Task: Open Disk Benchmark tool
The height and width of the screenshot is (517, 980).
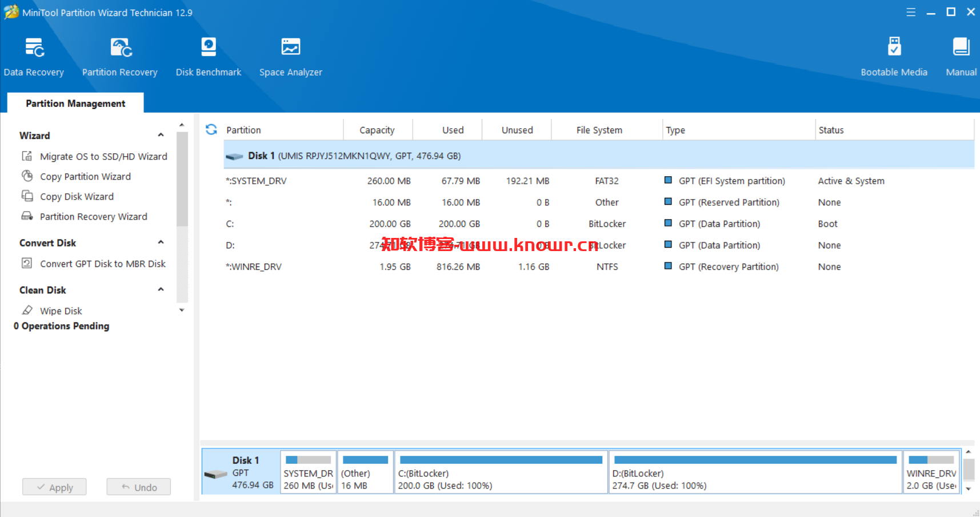Action: pos(209,57)
